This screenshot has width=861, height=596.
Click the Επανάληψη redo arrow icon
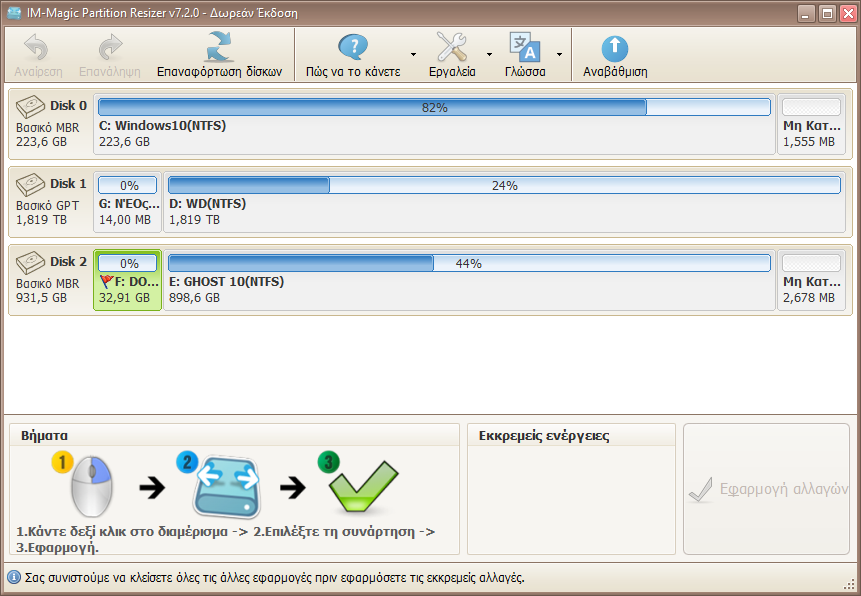(x=110, y=47)
